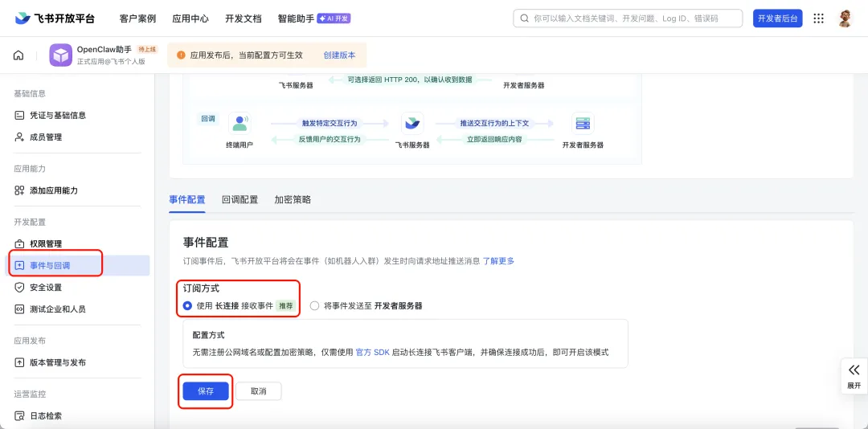Select 将事件发送至开发者服务器 radio option
The height and width of the screenshot is (429, 868).
pyautogui.click(x=314, y=305)
